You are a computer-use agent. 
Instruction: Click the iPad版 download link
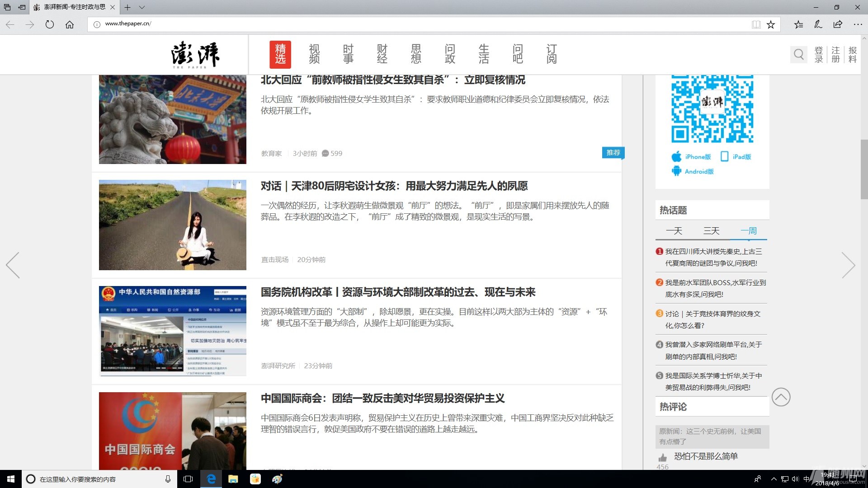pos(736,157)
